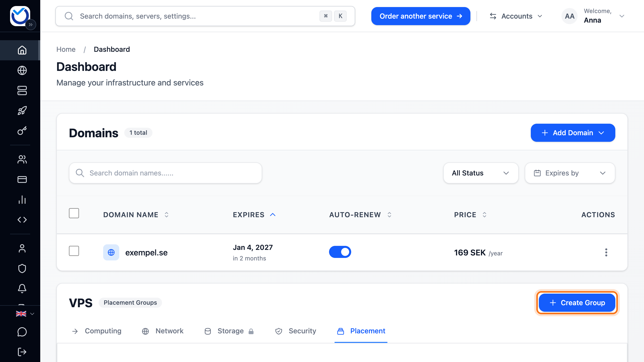Open the bell notifications sidebar icon
The height and width of the screenshot is (362, 644).
(x=22, y=289)
